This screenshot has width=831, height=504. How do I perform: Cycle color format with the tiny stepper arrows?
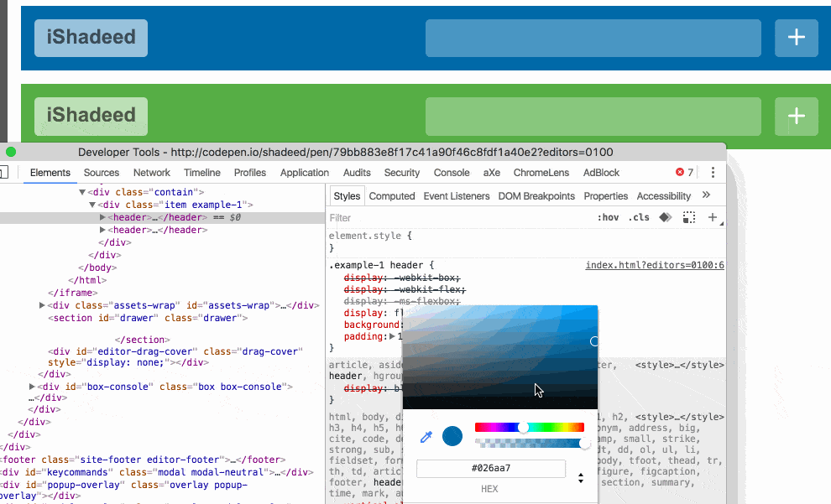(580, 476)
